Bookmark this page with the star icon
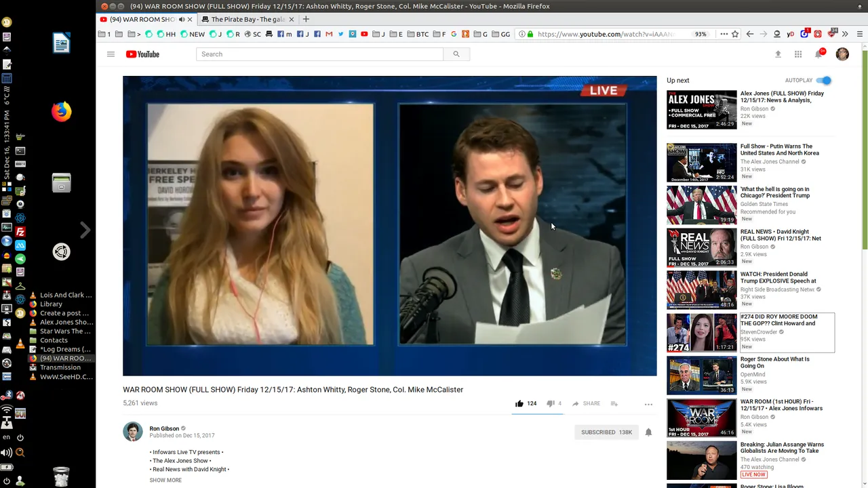The height and width of the screenshot is (488, 868). tap(735, 34)
